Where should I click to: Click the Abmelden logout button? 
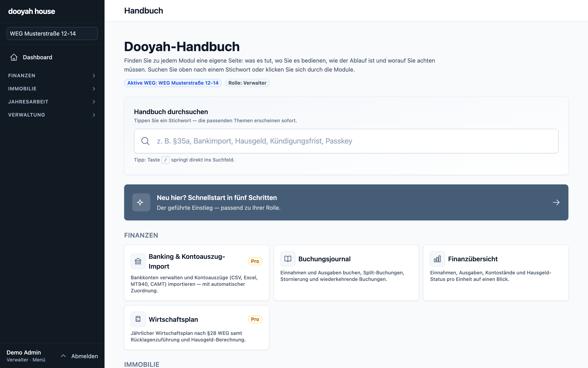pyautogui.click(x=85, y=356)
